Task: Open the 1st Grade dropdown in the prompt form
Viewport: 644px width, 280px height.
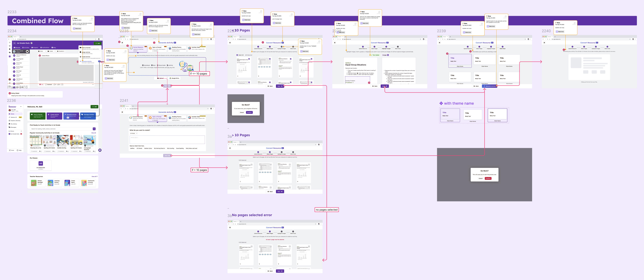Action: click(x=134, y=133)
